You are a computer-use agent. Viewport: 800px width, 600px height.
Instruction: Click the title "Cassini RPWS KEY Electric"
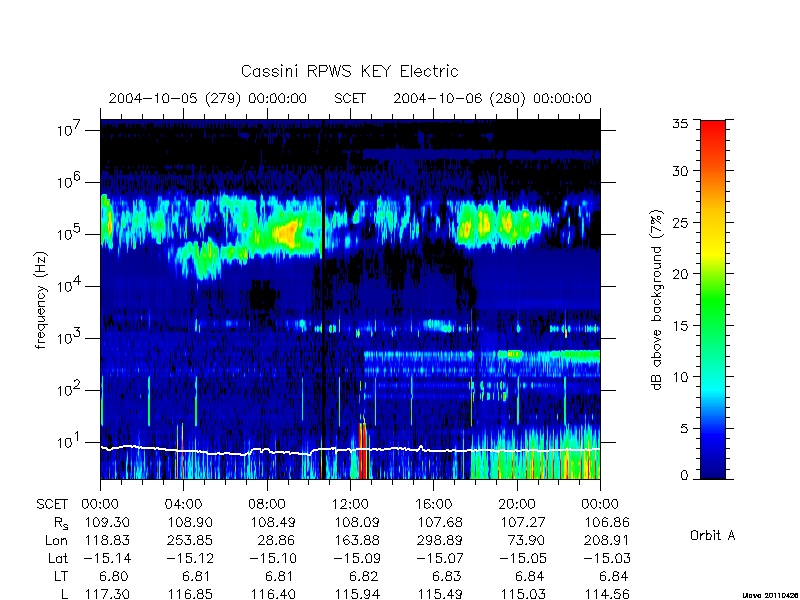point(349,71)
